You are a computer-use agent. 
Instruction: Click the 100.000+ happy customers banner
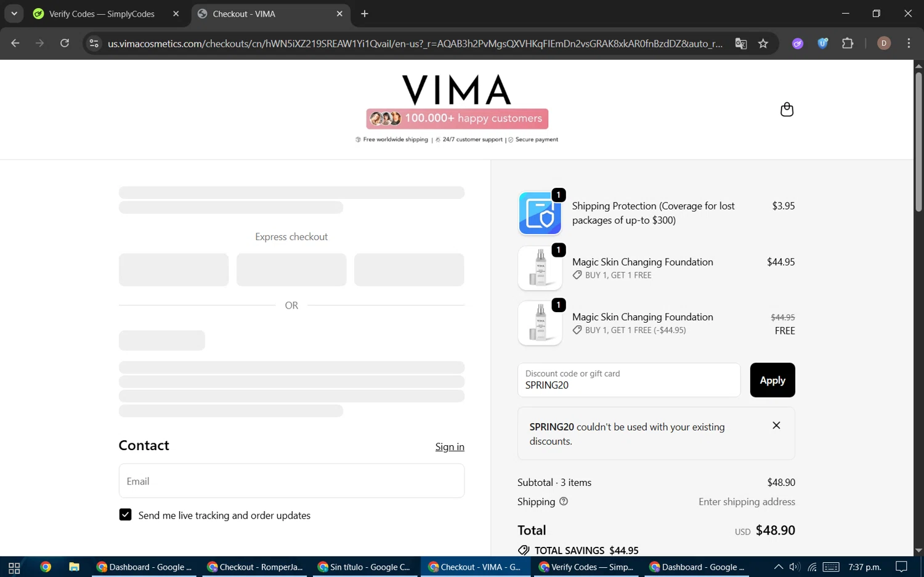[x=457, y=118]
